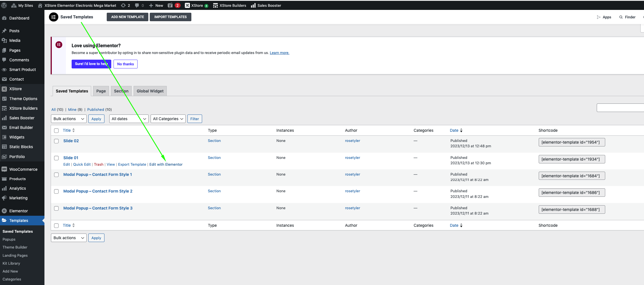The image size is (644, 285).
Task: Click the XStore X logo in admin bar
Action: click(187, 5)
